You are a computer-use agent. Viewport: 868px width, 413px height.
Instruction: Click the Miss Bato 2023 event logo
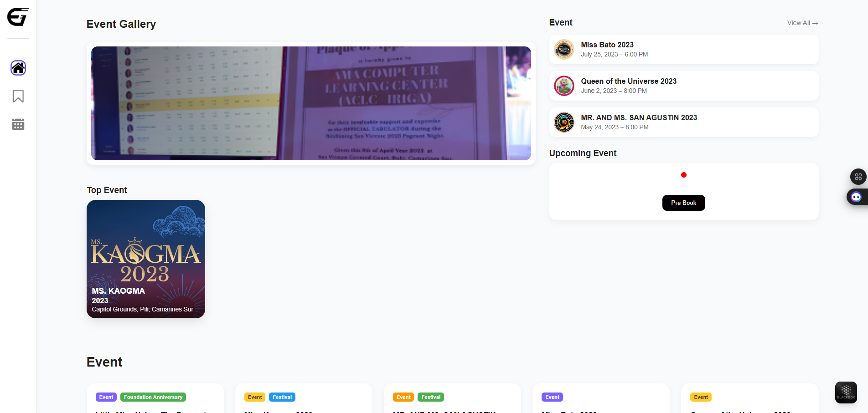coord(564,49)
